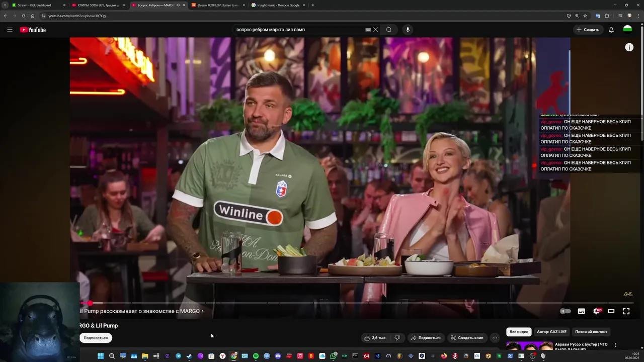Toggle autoplay switch in the player

(566, 311)
